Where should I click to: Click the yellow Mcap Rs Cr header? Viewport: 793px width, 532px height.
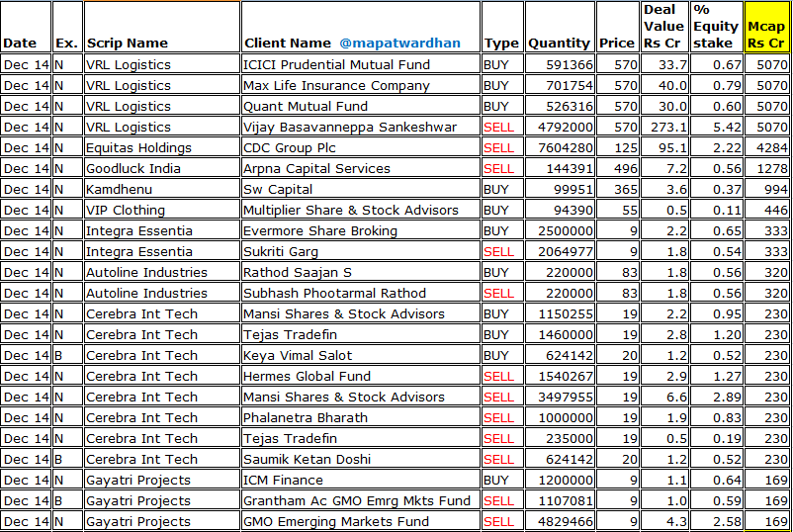click(x=766, y=27)
